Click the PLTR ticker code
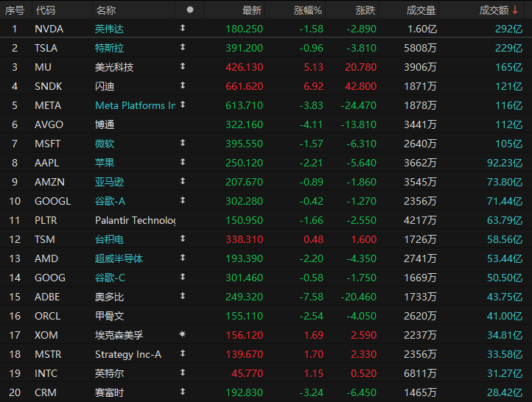The width and height of the screenshot is (532, 402). pos(46,220)
